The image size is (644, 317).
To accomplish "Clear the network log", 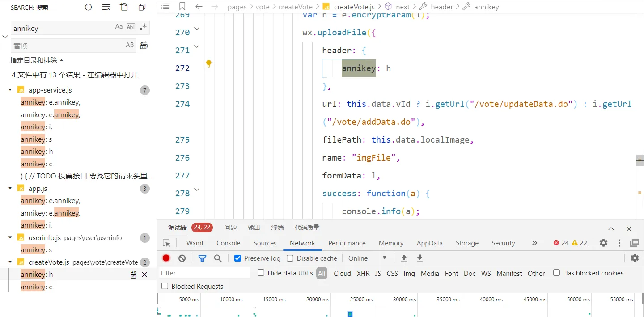I will tap(182, 258).
